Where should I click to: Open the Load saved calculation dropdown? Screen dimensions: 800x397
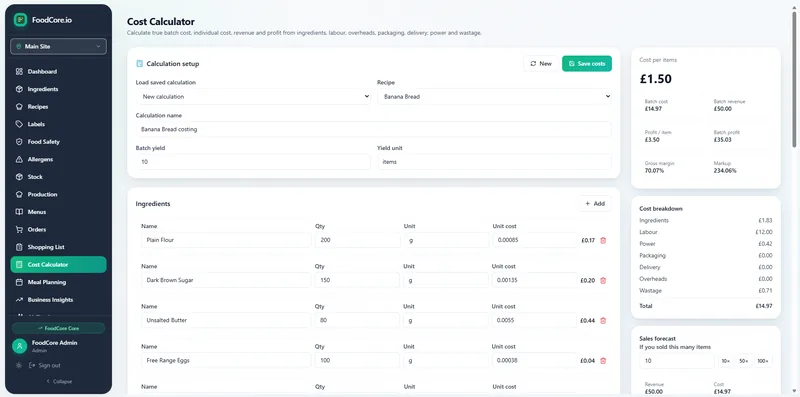[253, 96]
